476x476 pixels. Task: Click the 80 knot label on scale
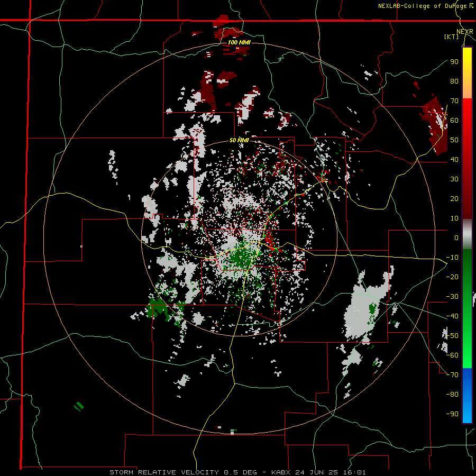click(454, 81)
